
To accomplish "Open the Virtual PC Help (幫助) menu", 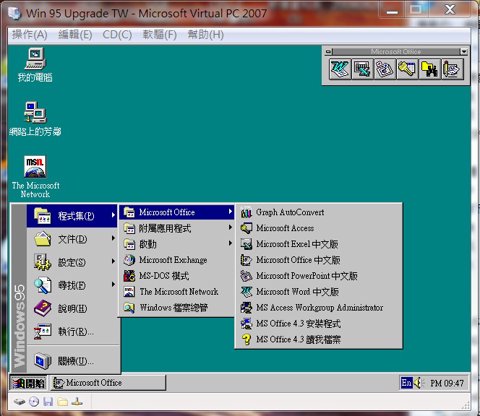I will [x=206, y=34].
